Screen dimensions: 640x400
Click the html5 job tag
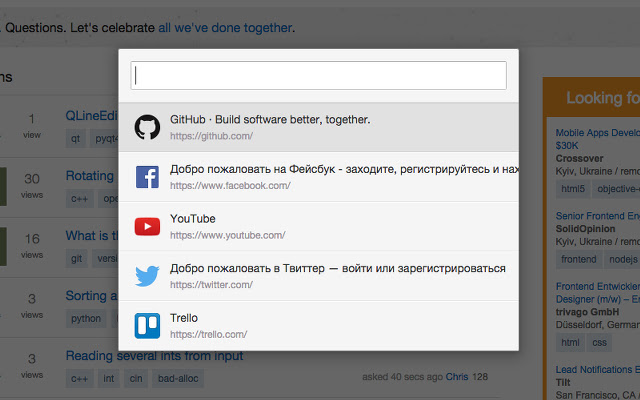point(573,189)
